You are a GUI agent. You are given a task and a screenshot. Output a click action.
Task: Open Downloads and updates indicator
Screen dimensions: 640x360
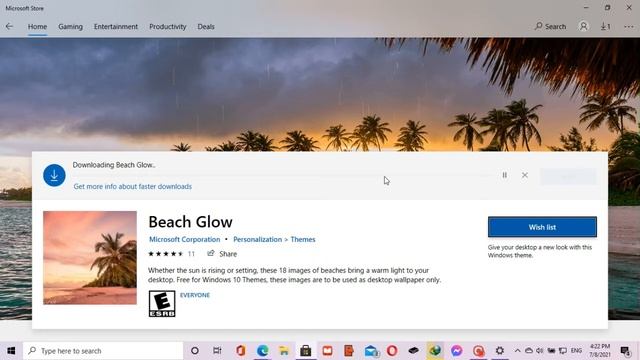[605, 27]
